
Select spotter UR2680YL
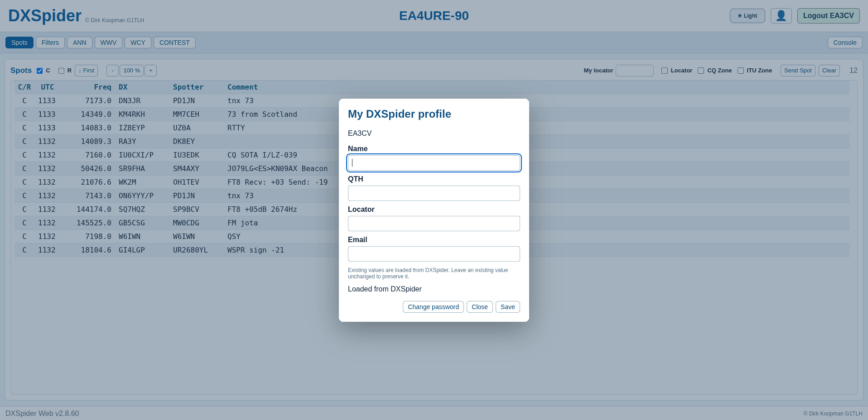[190, 250]
